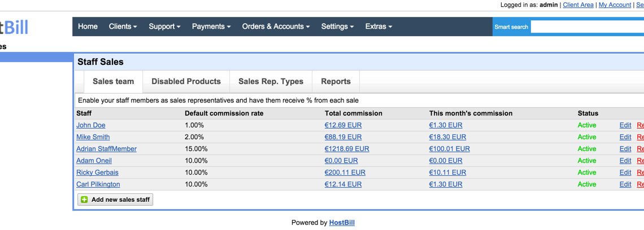Switch to the Disabled Products tab

(x=186, y=81)
